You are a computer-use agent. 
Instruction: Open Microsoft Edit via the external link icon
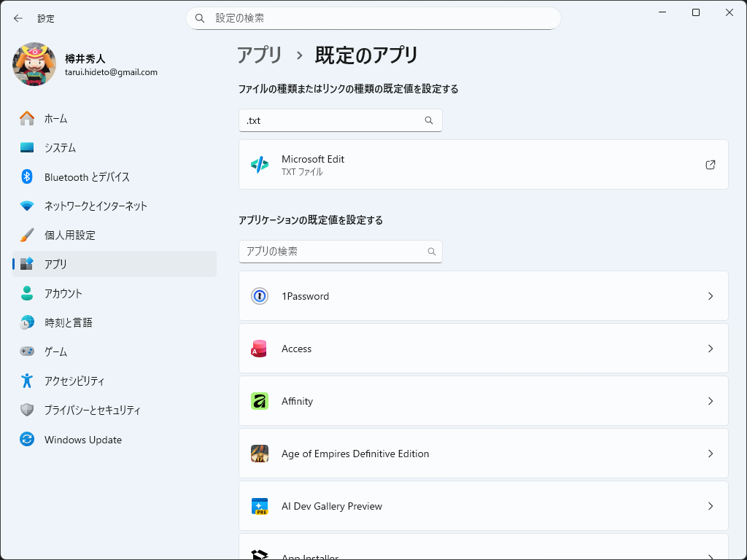(710, 165)
